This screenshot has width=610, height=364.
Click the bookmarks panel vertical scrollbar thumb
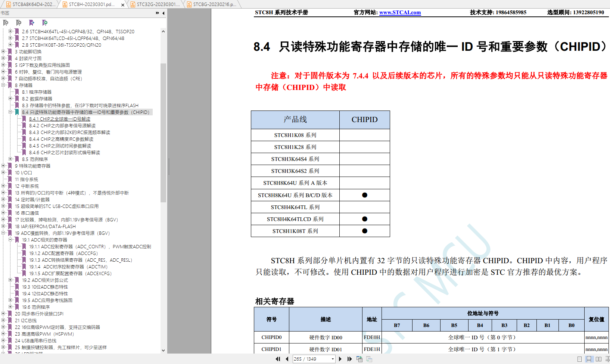(163, 133)
